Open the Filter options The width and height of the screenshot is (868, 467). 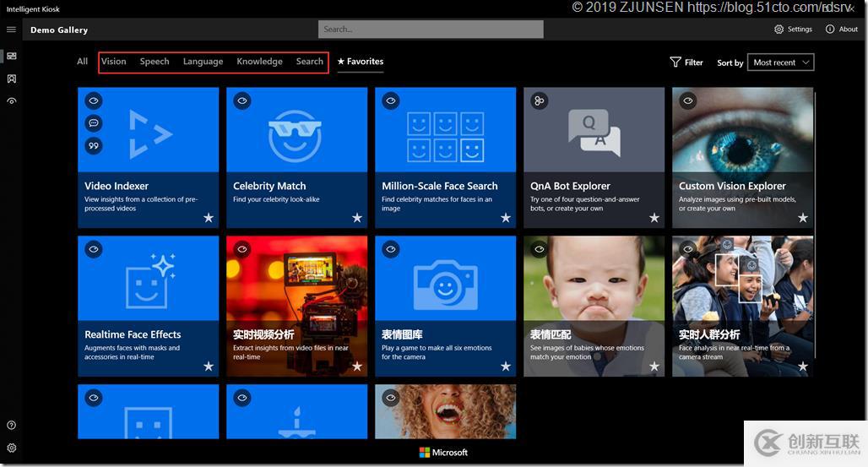coord(686,62)
